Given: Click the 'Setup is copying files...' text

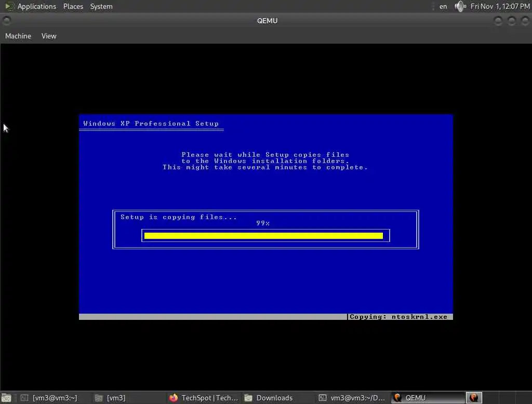Looking at the screenshot, I should [x=179, y=217].
